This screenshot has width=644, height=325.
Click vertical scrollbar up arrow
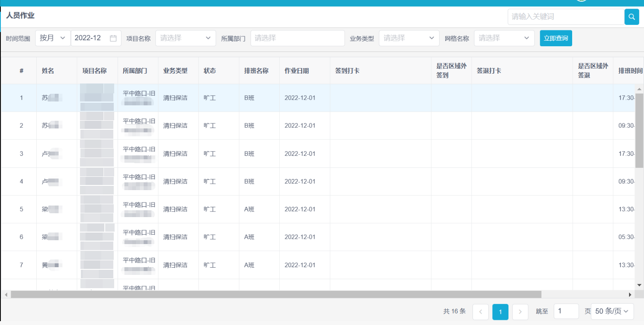tap(639, 89)
